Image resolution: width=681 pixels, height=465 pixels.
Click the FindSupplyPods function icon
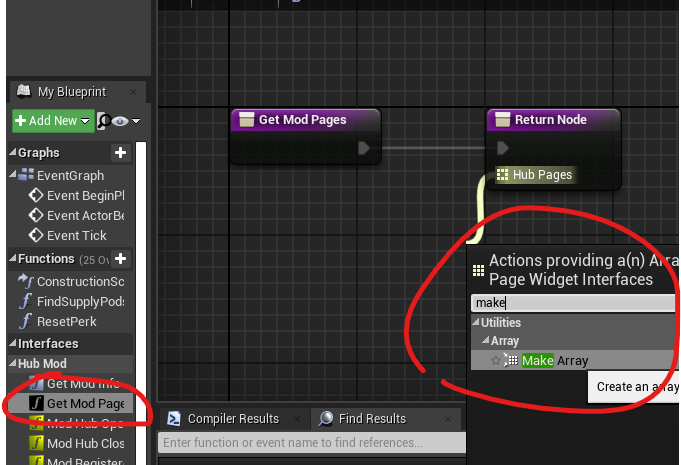[26, 301]
